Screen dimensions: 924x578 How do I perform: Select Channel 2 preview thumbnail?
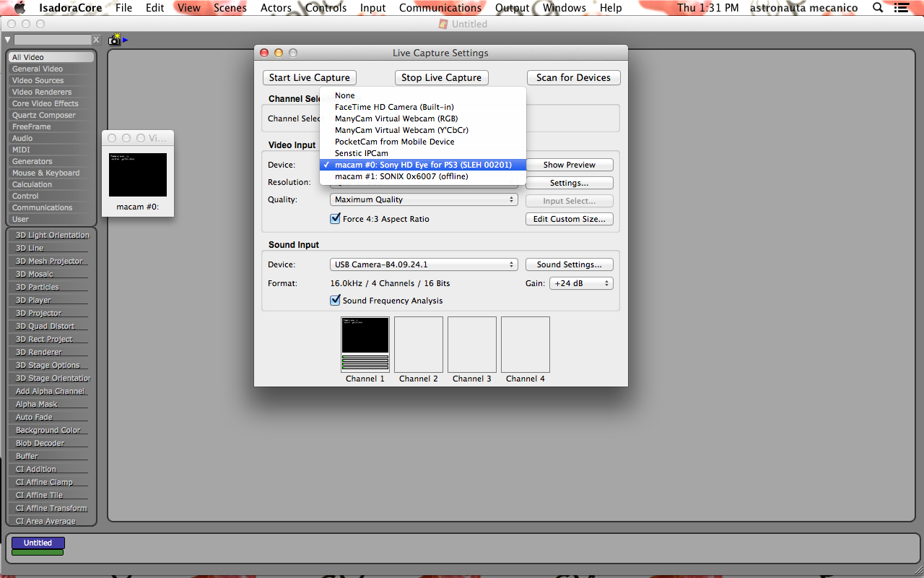point(419,345)
